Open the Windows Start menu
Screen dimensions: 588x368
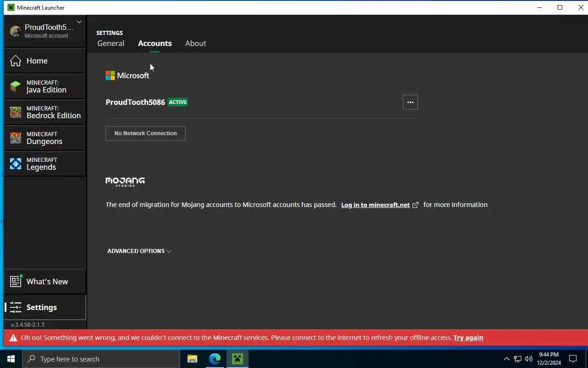coord(11,359)
